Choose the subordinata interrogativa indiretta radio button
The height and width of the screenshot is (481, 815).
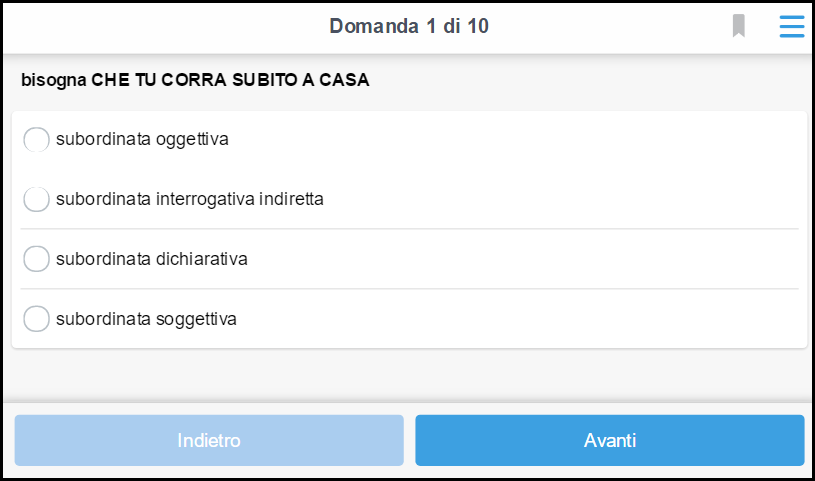coord(36,199)
